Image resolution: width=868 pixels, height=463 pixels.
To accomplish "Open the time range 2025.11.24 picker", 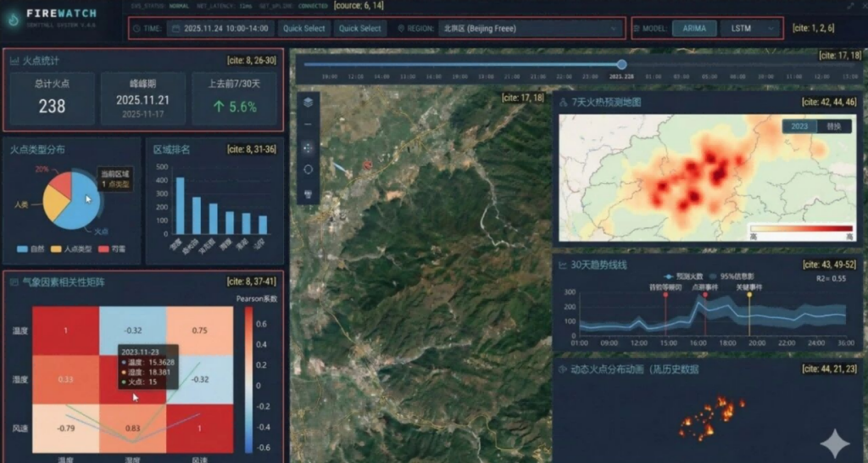I will coord(225,28).
